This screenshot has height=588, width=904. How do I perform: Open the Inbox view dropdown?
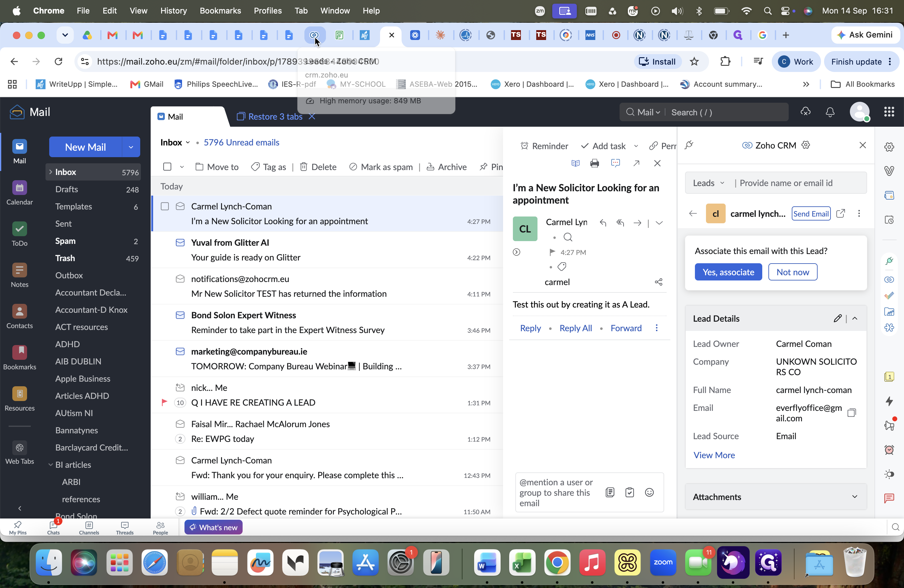click(188, 142)
